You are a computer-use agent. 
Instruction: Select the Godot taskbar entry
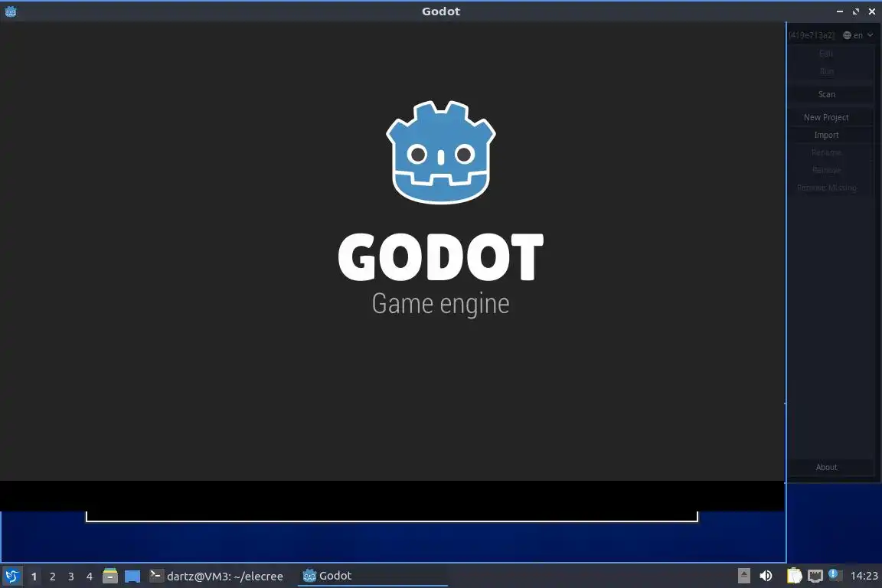(372, 576)
